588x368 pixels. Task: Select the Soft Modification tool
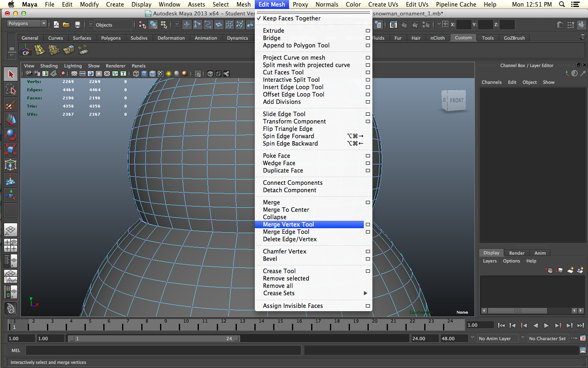(11, 180)
